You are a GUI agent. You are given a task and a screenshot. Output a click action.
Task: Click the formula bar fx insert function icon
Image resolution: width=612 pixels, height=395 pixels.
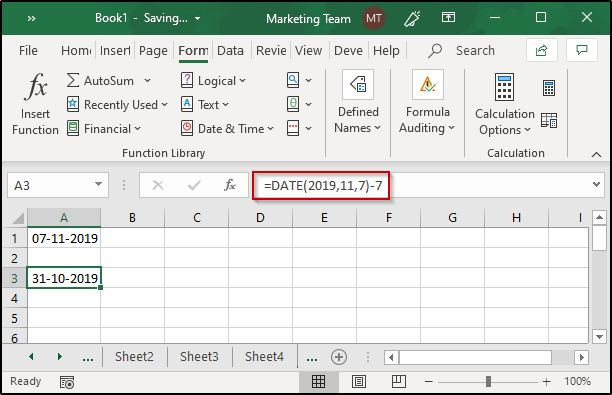(230, 185)
